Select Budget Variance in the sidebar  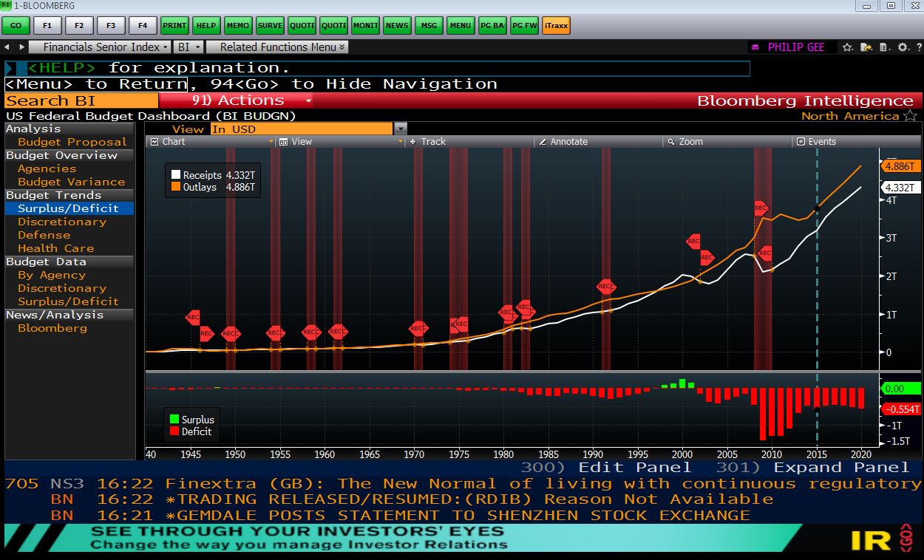click(71, 182)
